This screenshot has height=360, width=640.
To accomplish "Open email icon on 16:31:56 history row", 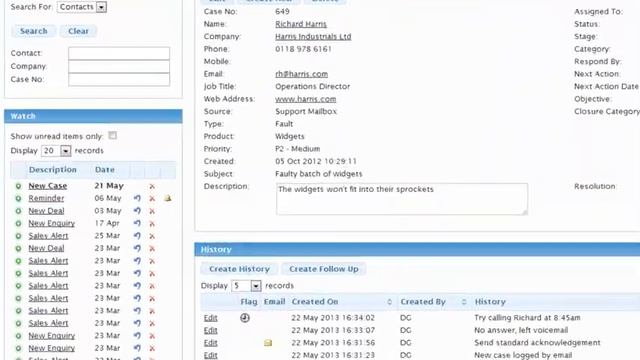I will coord(268,343).
